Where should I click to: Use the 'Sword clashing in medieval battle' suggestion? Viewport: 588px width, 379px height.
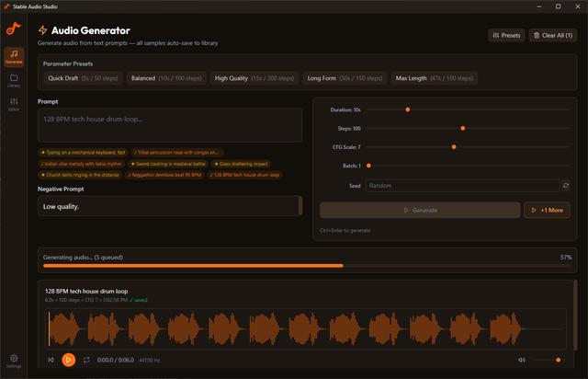pyautogui.click(x=167, y=164)
